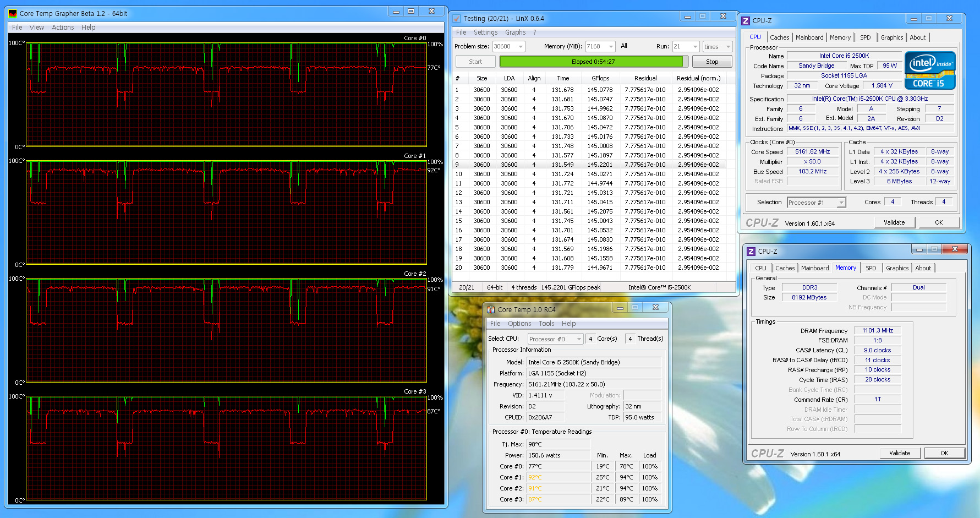Click the Frequency field in Core Temp
The image size is (980, 518).
click(594, 384)
